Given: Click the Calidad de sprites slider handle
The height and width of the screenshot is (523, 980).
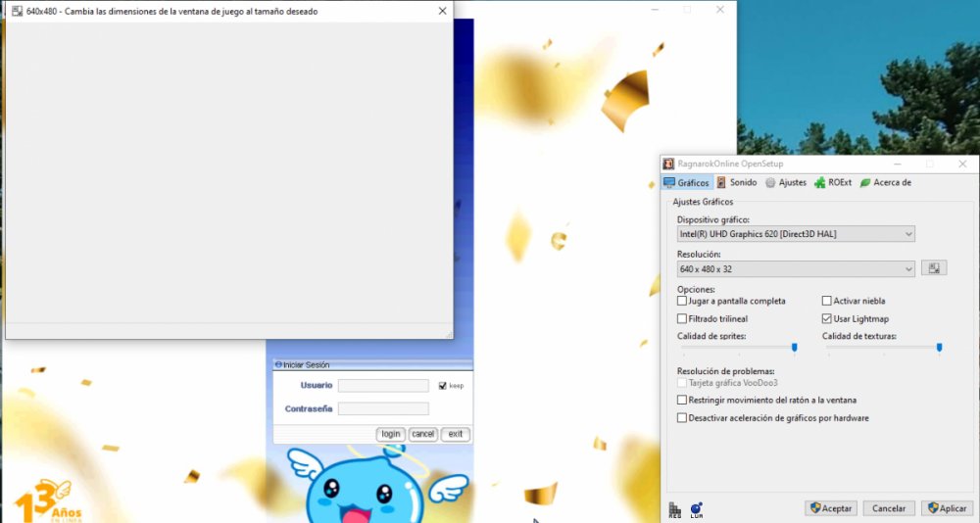Looking at the screenshot, I should [794, 347].
